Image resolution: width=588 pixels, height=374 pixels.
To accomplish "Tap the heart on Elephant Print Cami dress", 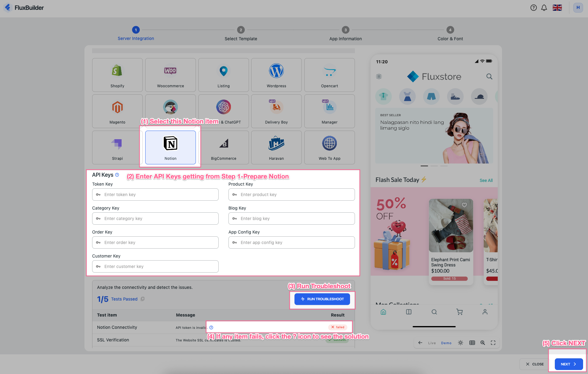I will (464, 205).
